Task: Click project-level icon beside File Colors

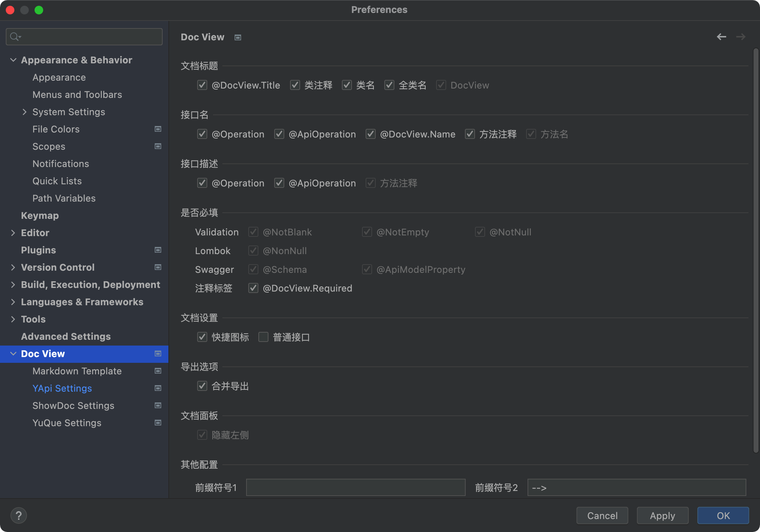Action: tap(158, 129)
